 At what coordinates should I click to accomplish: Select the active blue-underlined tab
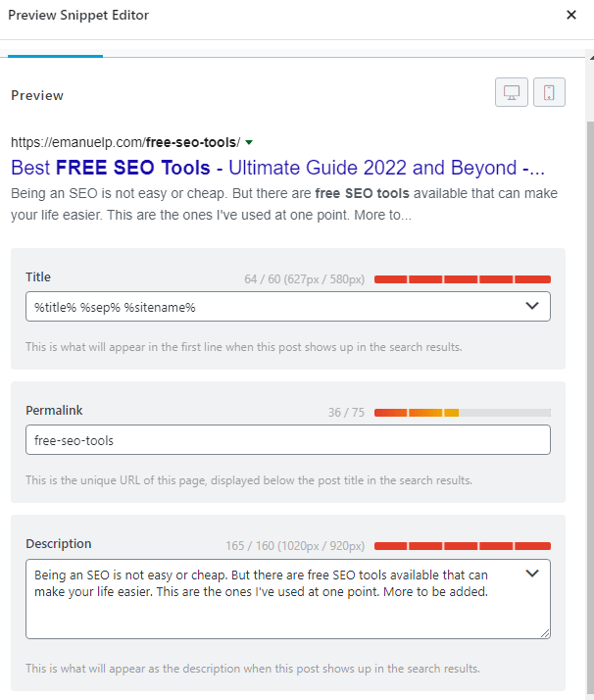[55, 54]
